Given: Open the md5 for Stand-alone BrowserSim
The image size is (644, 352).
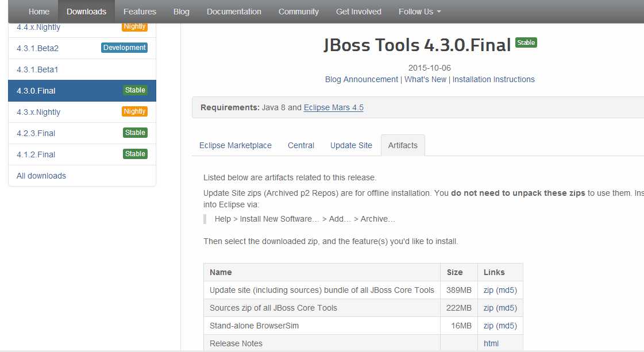Looking at the screenshot, I should (x=507, y=326).
